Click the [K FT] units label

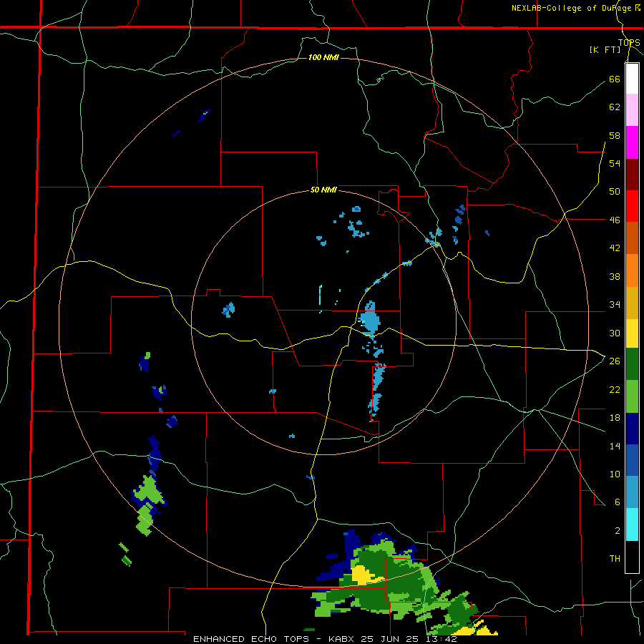[x=605, y=49]
